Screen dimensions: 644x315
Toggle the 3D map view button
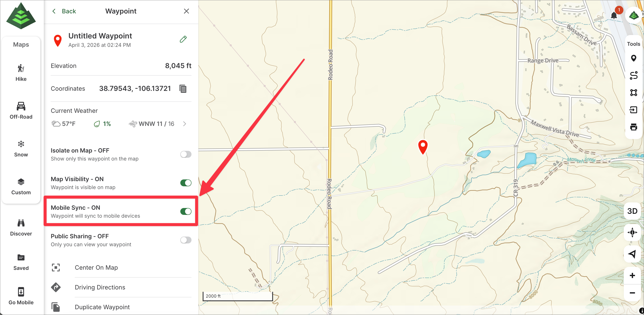632,211
